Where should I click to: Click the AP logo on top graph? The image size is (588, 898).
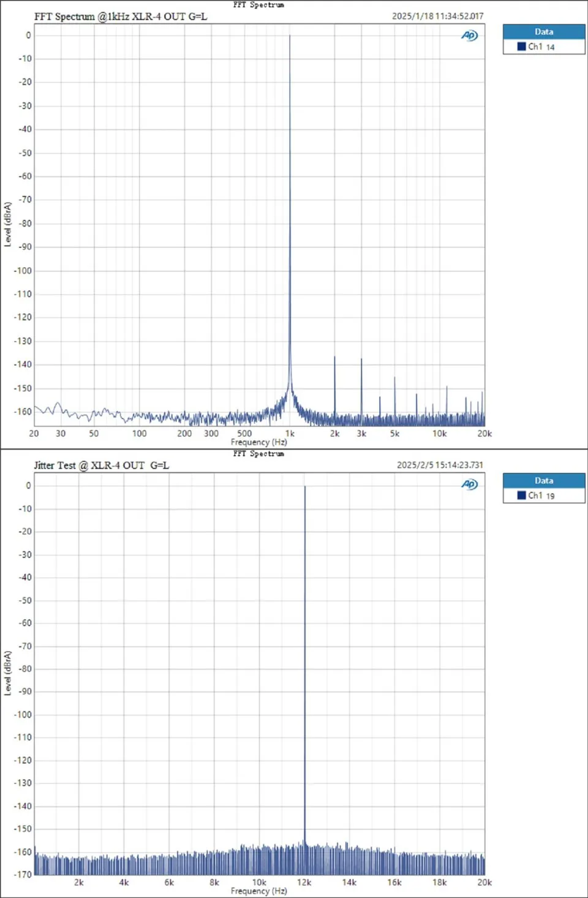469,36
